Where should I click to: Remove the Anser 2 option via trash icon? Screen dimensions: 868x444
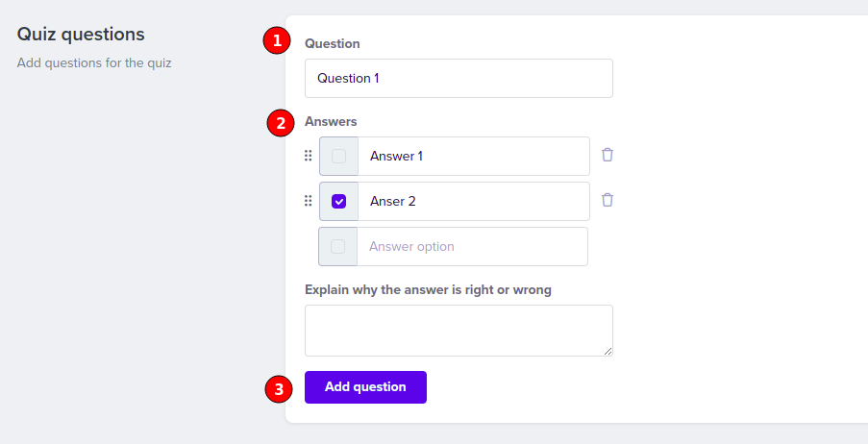pyautogui.click(x=608, y=200)
